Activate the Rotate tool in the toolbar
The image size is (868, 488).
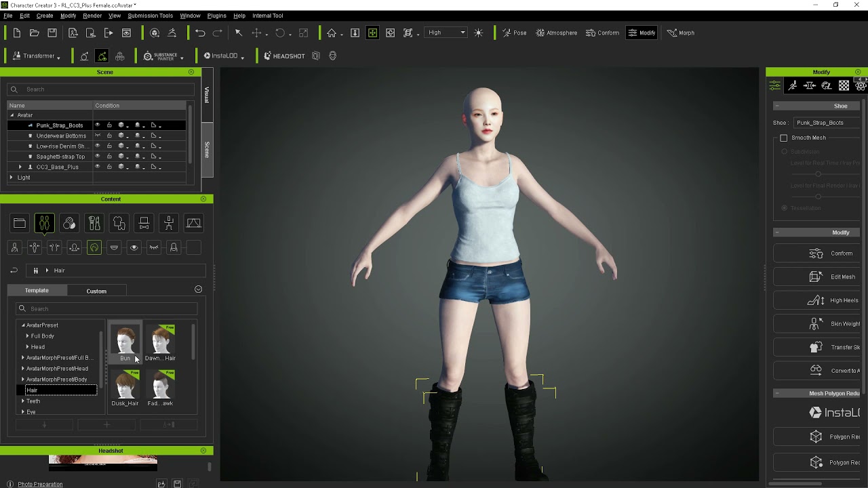pyautogui.click(x=280, y=33)
